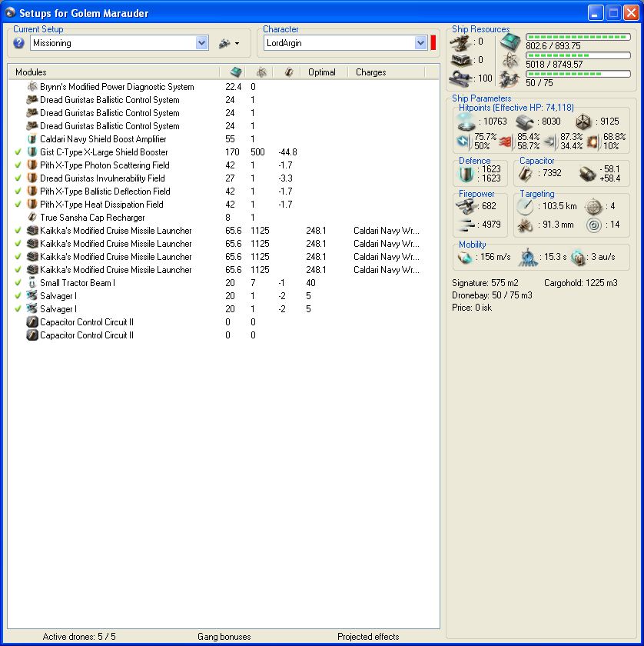Toggle last Kaikka's Cruise Missile Launcher checkmark

(18, 270)
